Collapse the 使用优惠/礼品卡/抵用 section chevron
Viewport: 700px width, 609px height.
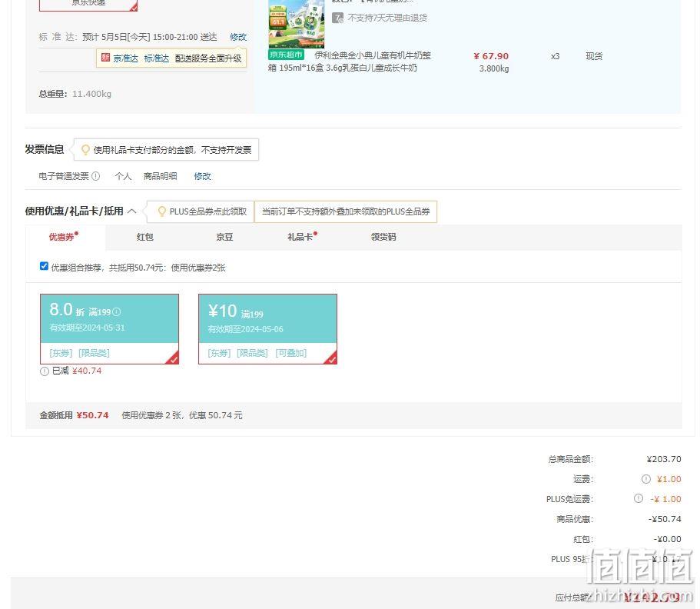[x=131, y=211]
